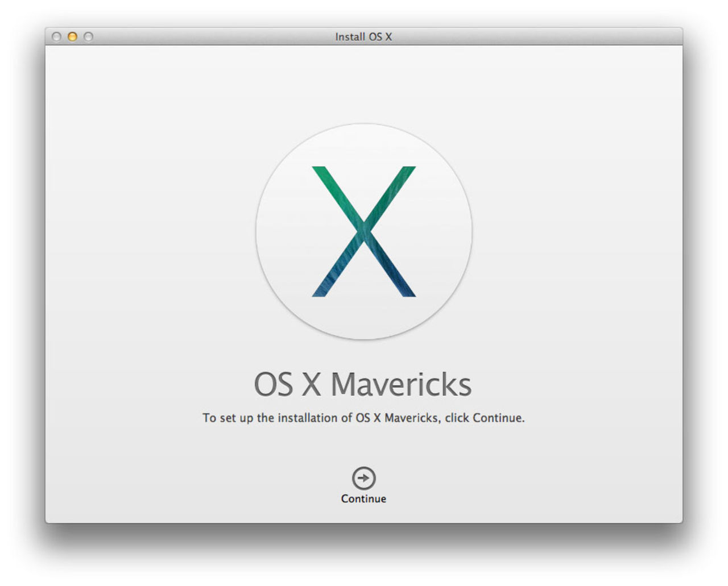This screenshot has width=728, height=586.
Task: Click the leftmost traffic light control
Action: click(56, 37)
